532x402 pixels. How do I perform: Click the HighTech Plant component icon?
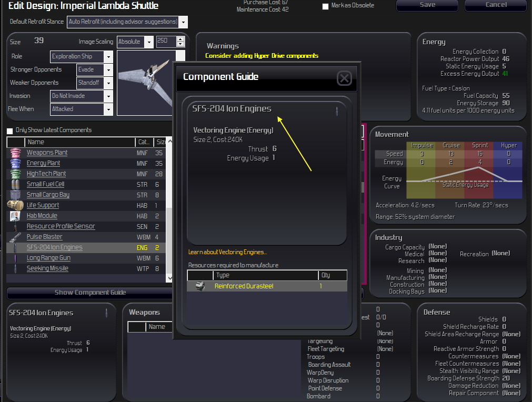(x=16, y=174)
